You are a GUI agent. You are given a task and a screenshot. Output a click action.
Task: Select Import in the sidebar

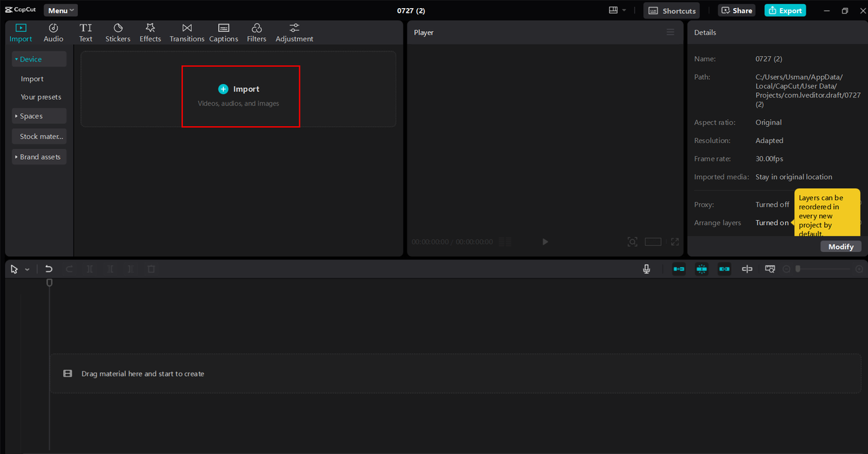32,79
